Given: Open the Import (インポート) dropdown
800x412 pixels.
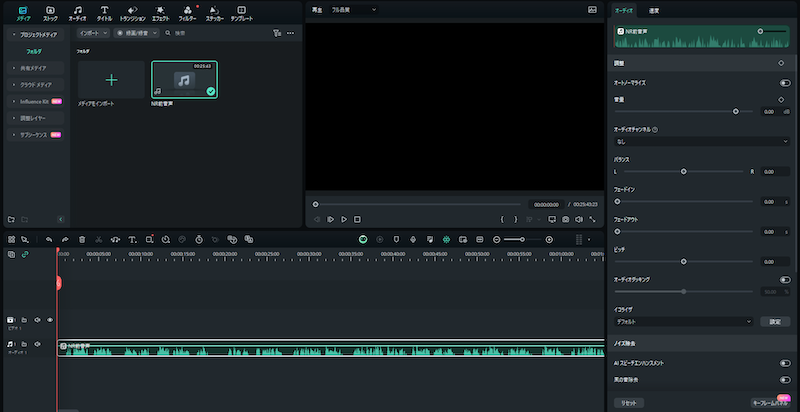Looking at the screenshot, I should tap(93, 33).
